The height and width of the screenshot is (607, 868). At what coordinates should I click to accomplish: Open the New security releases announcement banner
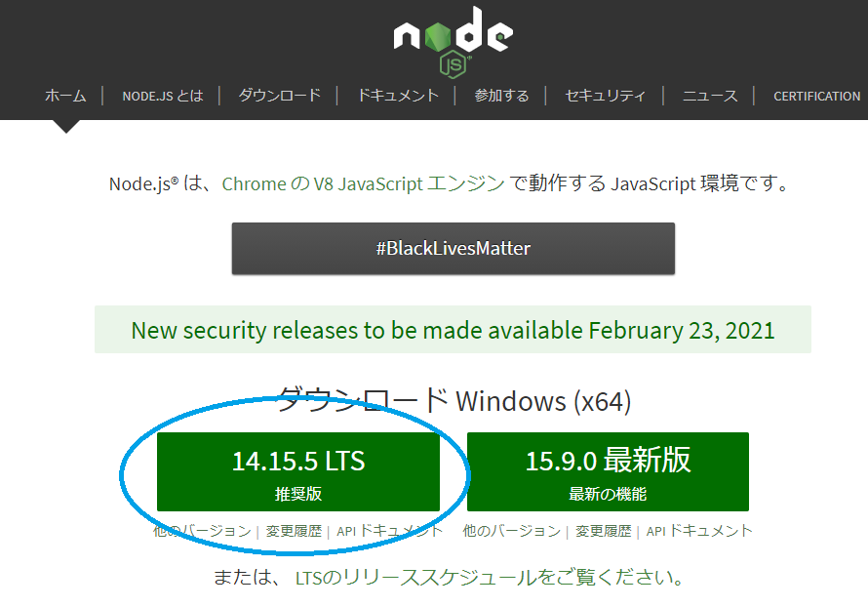(453, 330)
